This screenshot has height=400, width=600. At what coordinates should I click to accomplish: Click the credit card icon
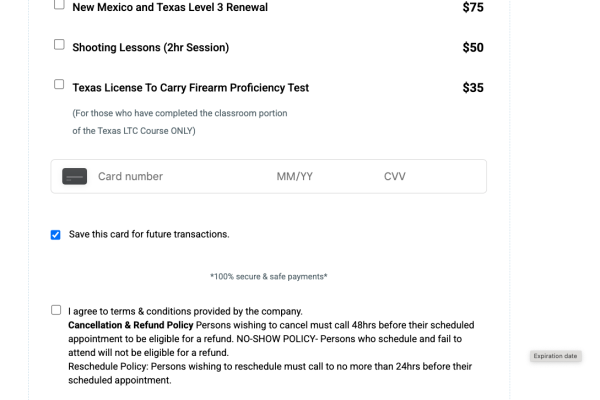pyautogui.click(x=75, y=176)
